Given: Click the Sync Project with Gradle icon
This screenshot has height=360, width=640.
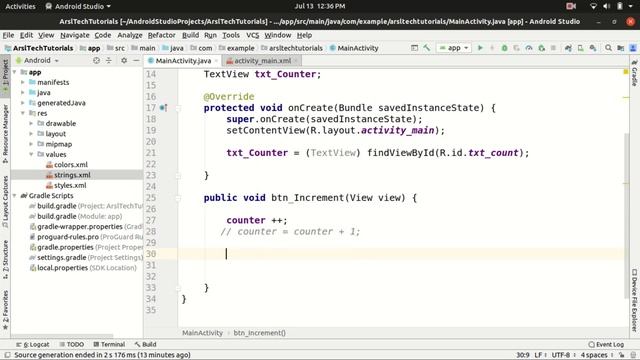Looking at the screenshot, I should pyautogui.click(x=568, y=48).
